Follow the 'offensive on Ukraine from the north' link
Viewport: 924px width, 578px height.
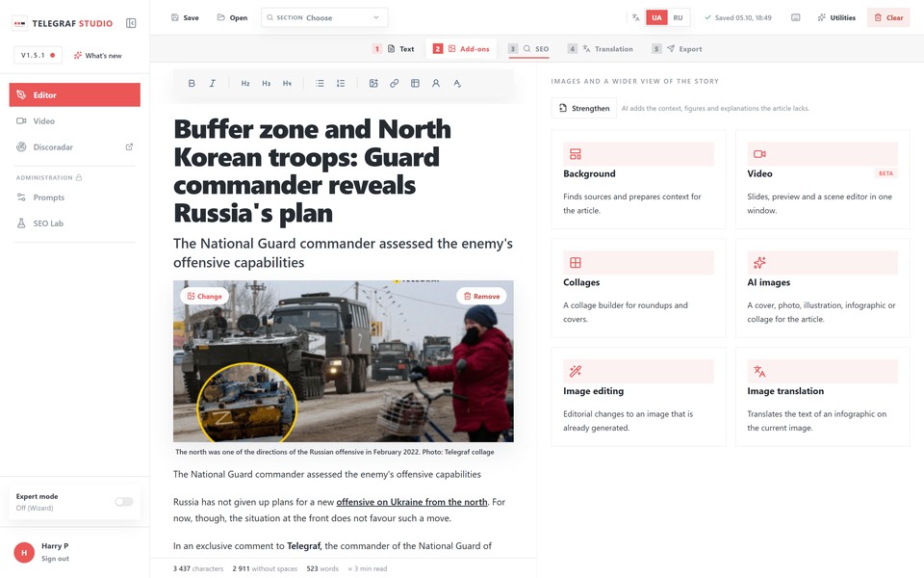click(412, 502)
